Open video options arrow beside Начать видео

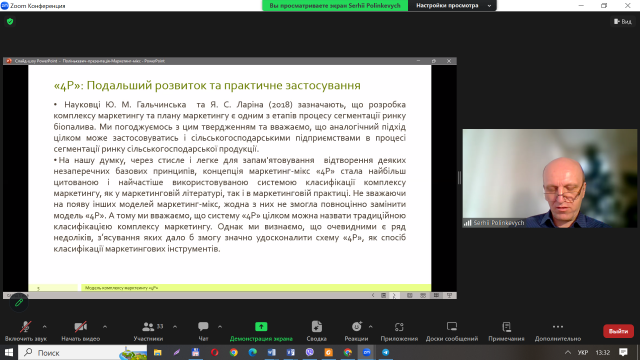tap(105, 327)
